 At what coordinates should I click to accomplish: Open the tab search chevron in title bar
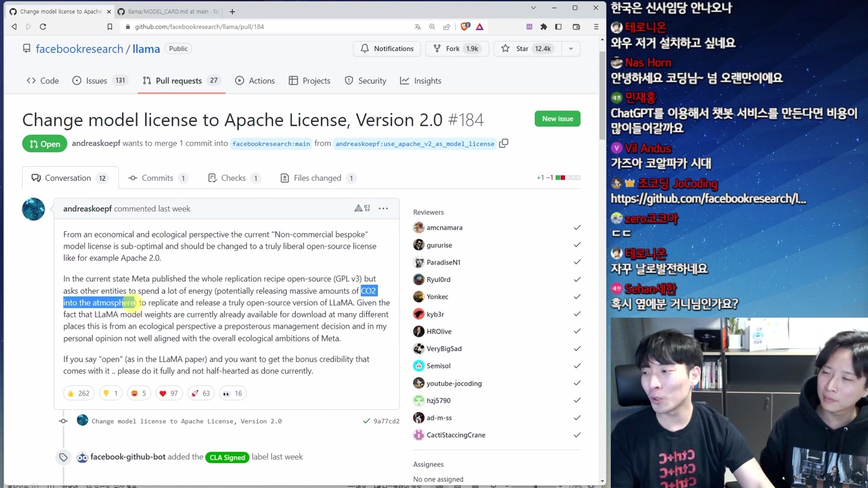533,8
